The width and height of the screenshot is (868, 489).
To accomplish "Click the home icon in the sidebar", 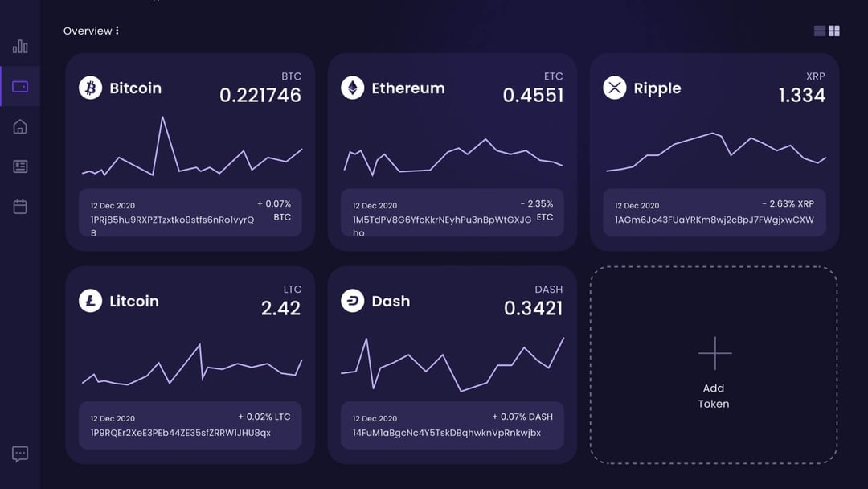I will 19,126.
